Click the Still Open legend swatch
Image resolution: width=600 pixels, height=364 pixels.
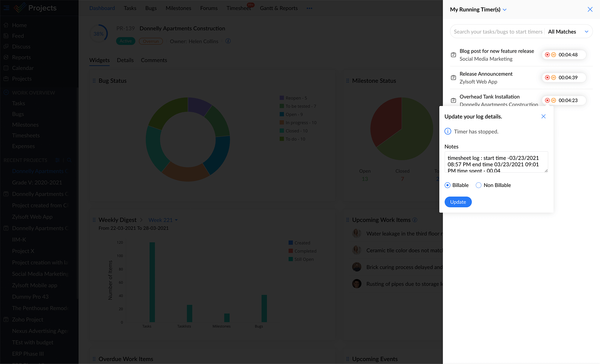[x=290, y=259]
